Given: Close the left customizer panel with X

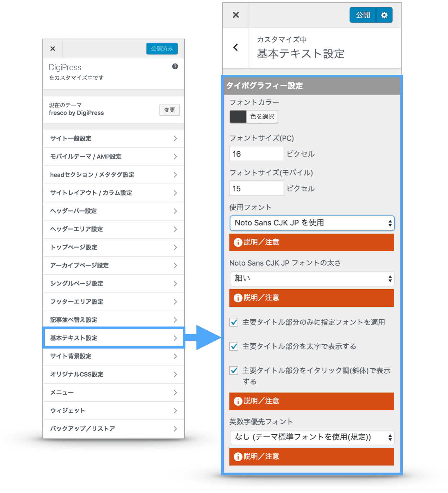Looking at the screenshot, I should [53, 49].
